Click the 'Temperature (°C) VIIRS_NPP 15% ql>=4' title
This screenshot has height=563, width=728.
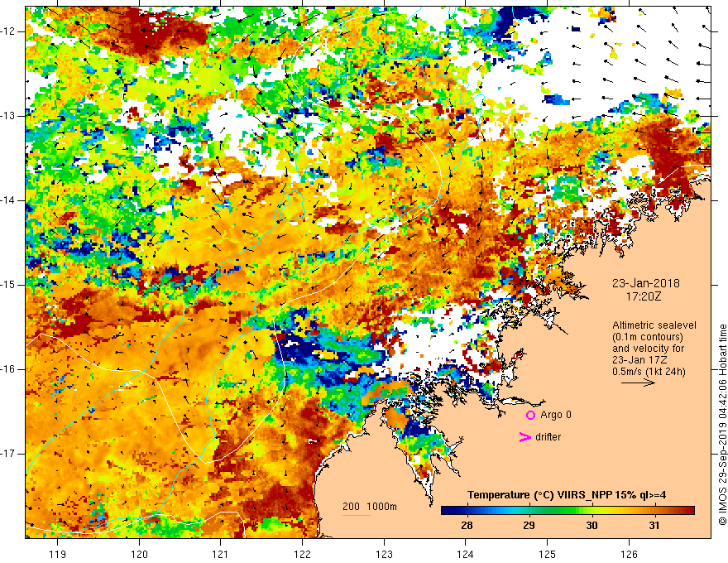click(x=567, y=495)
